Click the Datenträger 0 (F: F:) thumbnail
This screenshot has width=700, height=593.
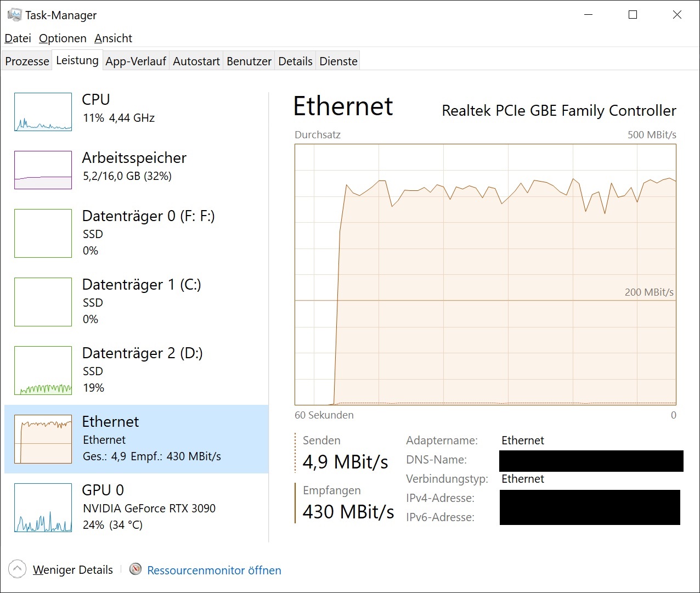[x=43, y=233]
